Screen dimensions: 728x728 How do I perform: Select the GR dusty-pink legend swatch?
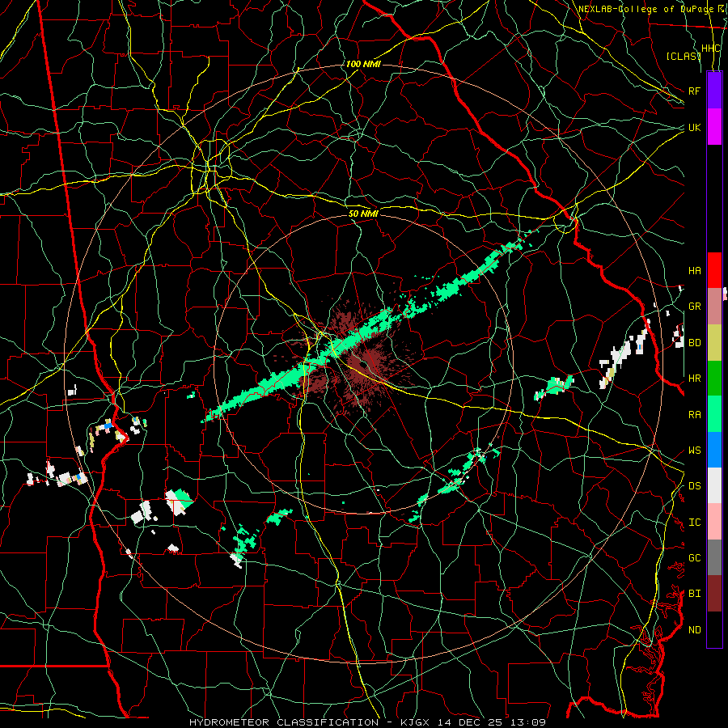(714, 307)
